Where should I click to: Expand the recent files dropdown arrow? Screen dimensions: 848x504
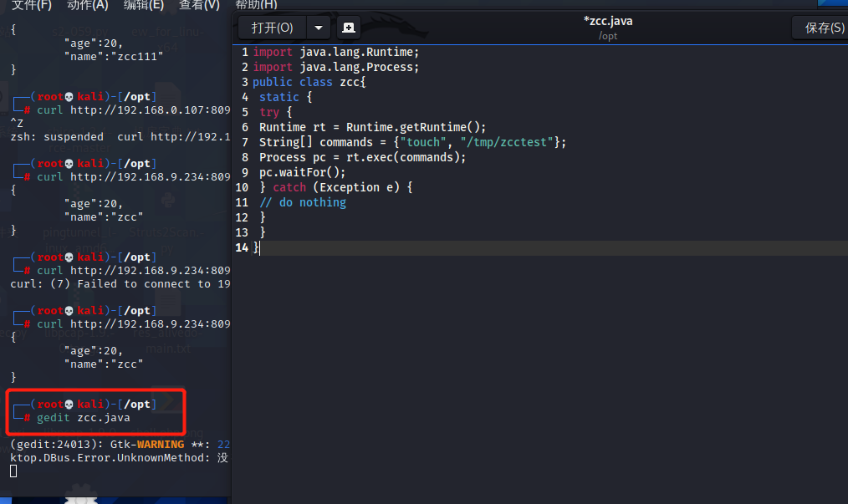click(319, 28)
